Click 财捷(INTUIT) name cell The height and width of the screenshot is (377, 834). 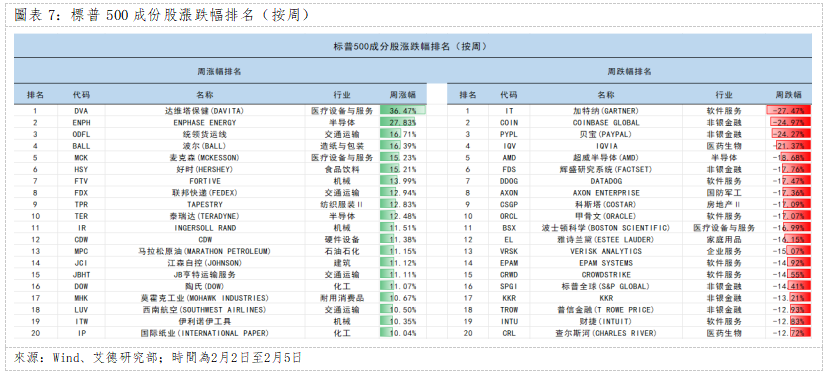point(605,322)
